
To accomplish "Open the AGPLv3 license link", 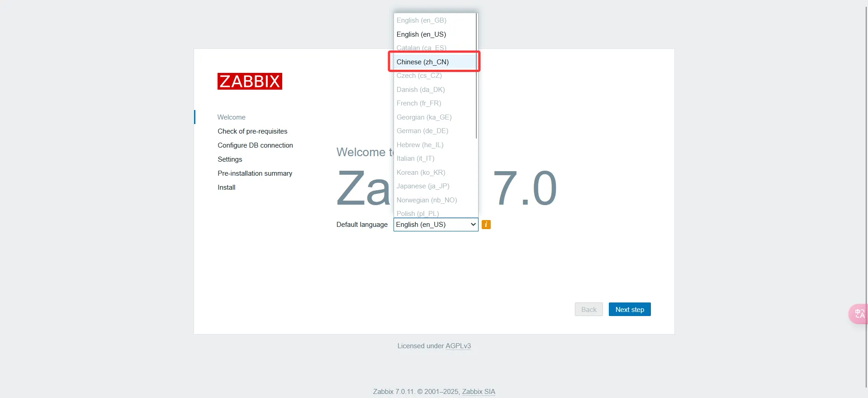I will click(x=458, y=346).
